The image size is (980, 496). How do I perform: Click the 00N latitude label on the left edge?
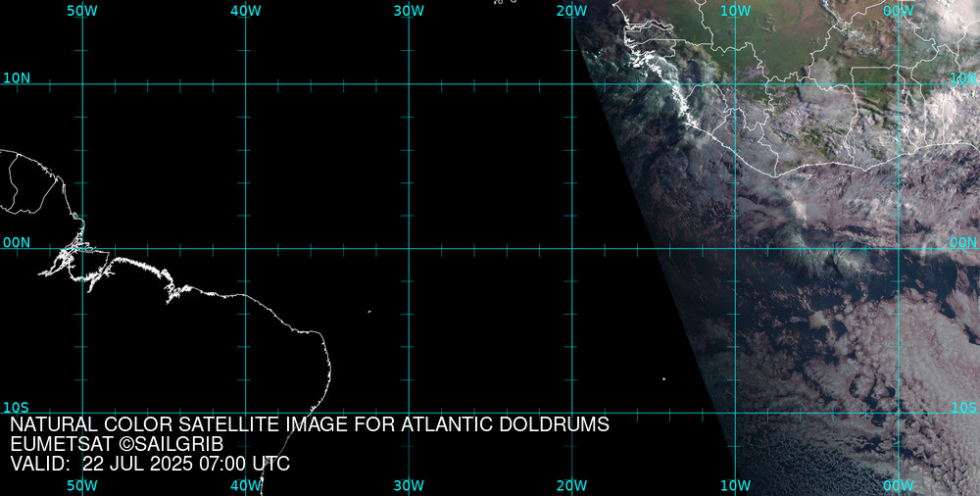point(17,242)
